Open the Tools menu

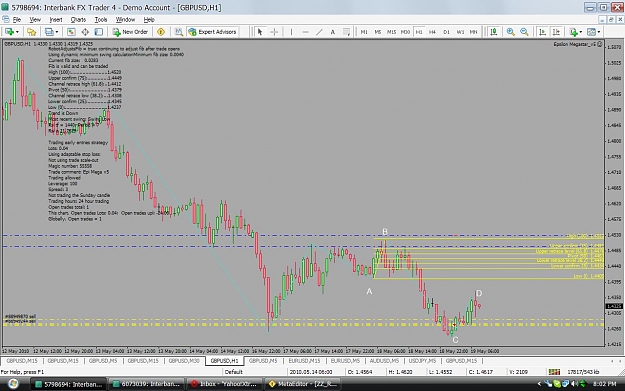click(x=101, y=20)
